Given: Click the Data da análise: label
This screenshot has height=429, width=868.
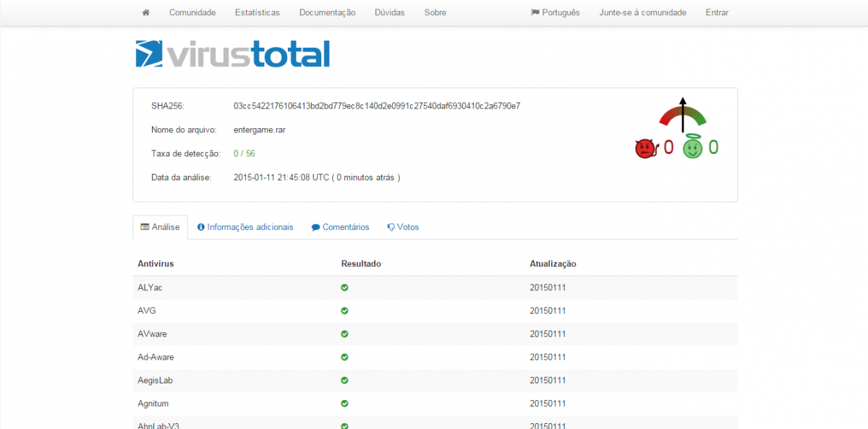Looking at the screenshot, I should coord(181,177).
